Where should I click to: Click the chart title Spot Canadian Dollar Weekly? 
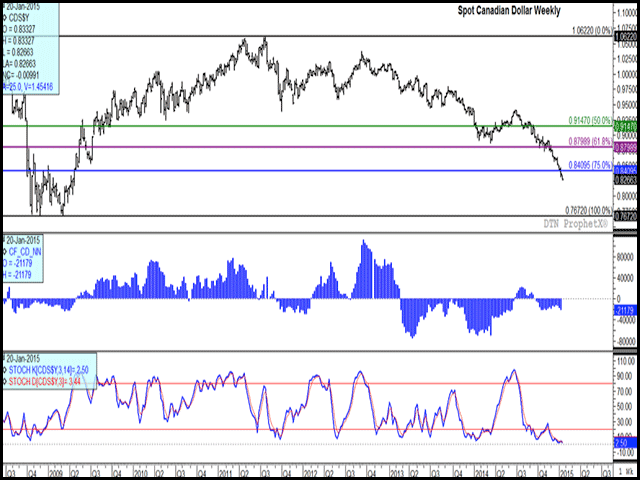(x=509, y=11)
